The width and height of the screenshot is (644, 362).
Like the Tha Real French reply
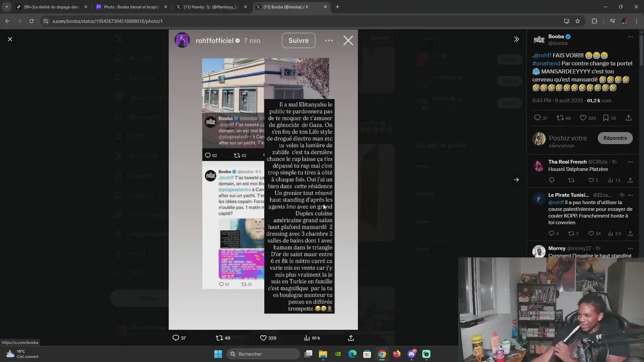(x=591, y=180)
